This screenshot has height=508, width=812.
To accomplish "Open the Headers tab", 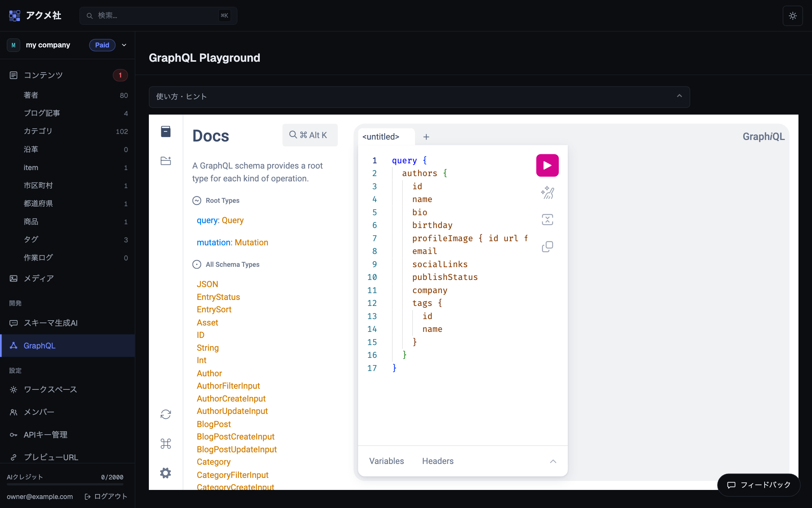I will click(x=438, y=461).
